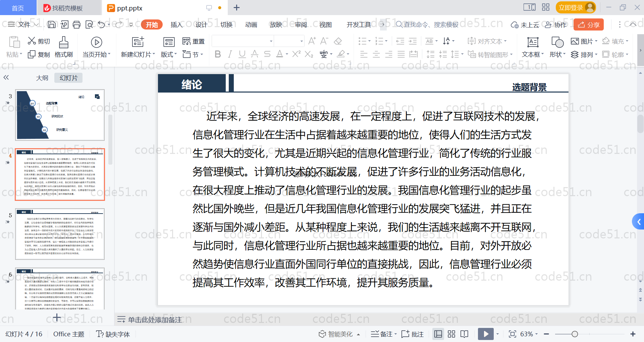644x342 pixels.
Task: Open the File (文件) menu
Action: (23, 24)
